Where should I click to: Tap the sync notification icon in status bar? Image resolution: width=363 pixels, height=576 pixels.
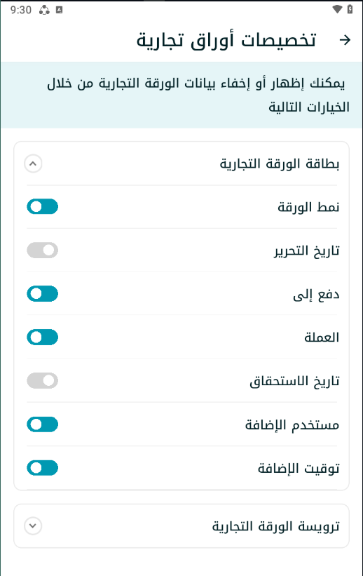pyautogui.click(x=44, y=10)
